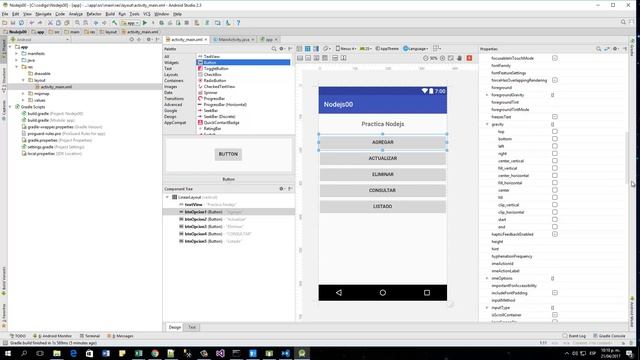Check the gravity bottom checkbox
Image resolution: width=640 pixels, height=360 pixels.
click(555, 139)
